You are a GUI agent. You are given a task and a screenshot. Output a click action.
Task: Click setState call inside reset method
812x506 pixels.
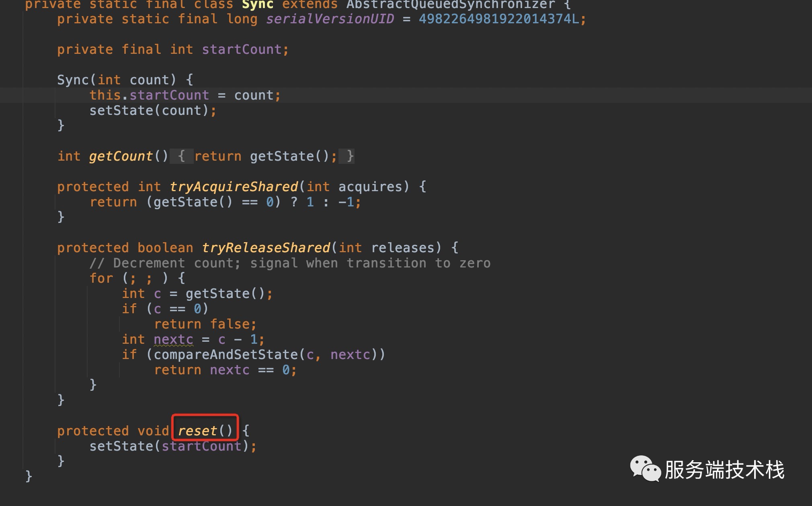[121, 446]
